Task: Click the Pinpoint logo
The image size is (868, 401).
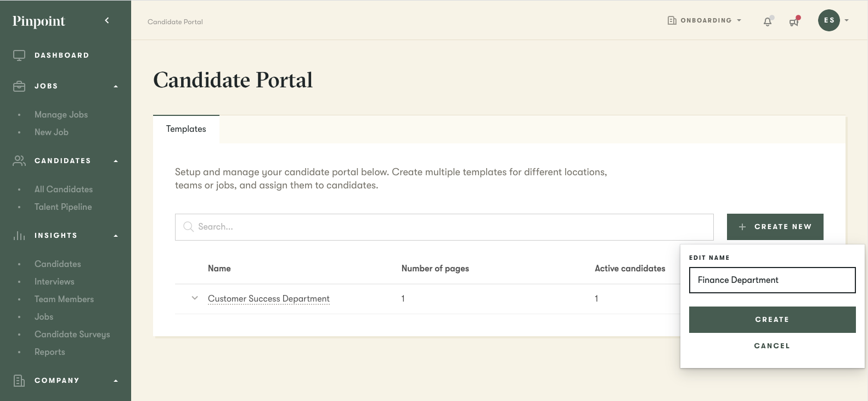Action: [x=39, y=21]
